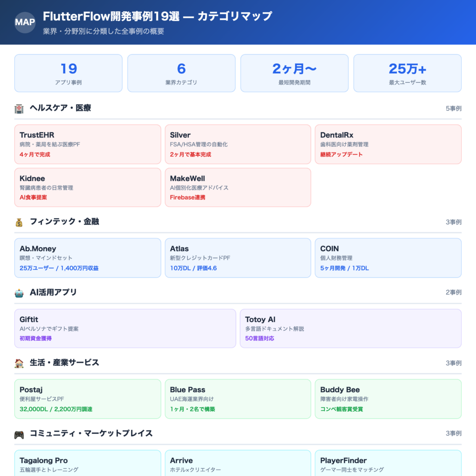
Task: Click the 25万ユーザー / 1,400万円収益 link on Ab.Money
Action: (58, 268)
